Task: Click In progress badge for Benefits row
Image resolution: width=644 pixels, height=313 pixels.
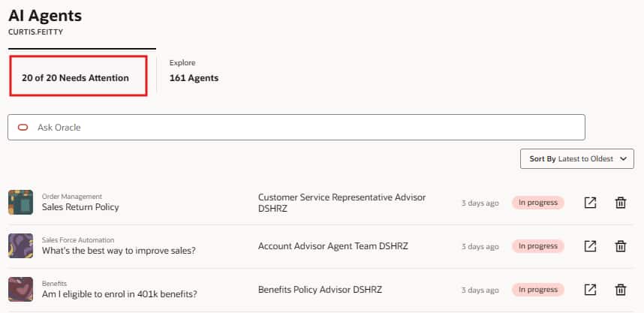Action: pos(537,290)
